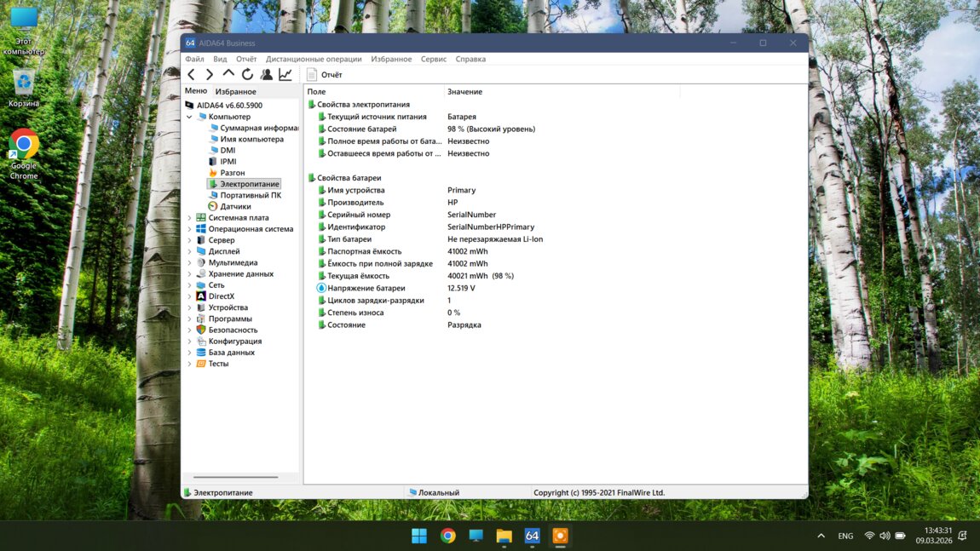Click the Отчёт report toolbar button

325,75
